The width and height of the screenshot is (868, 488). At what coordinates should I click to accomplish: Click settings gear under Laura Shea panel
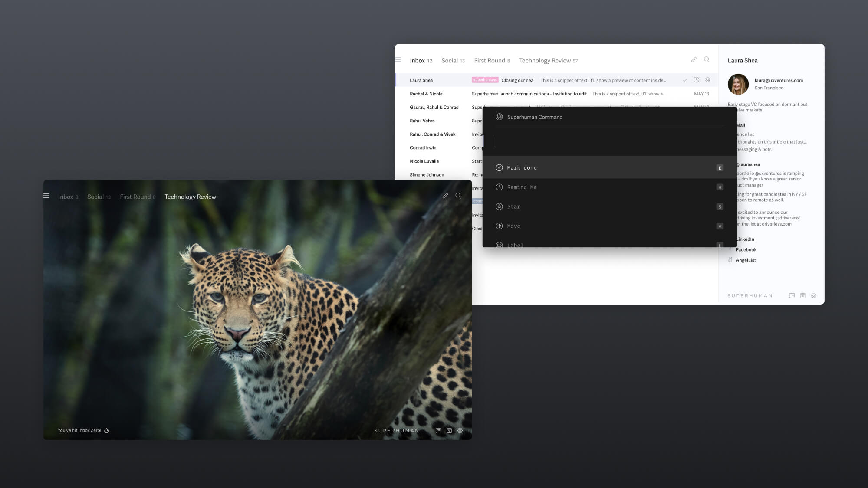coord(814,296)
